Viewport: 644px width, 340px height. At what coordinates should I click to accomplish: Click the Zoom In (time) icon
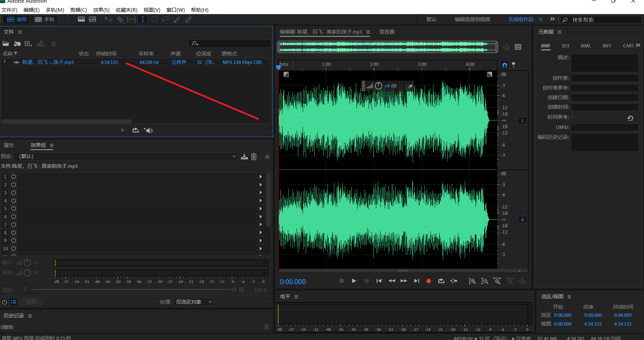[x=497, y=281]
